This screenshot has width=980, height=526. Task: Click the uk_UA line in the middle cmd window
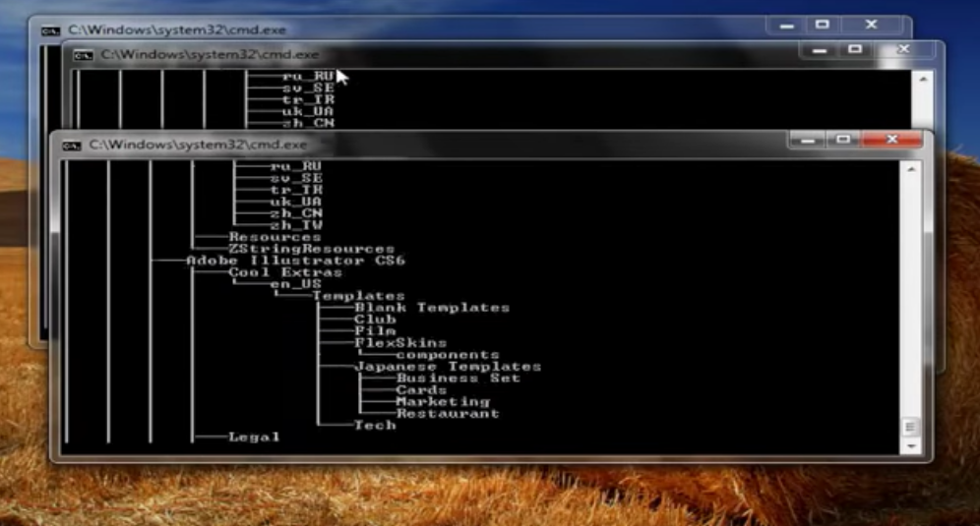tap(308, 112)
